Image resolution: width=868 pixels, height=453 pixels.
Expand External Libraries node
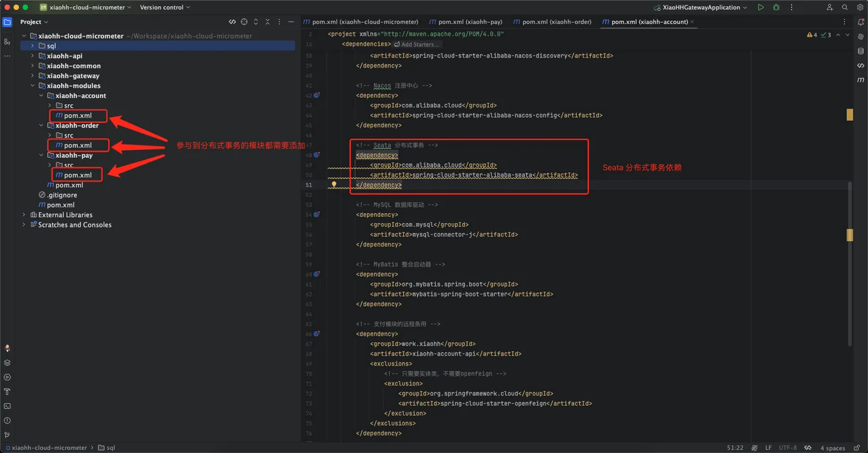click(x=24, y=214)
